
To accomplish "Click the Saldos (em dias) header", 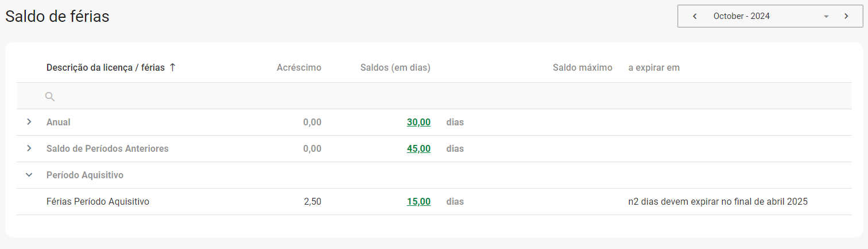I will coord(395,67).
